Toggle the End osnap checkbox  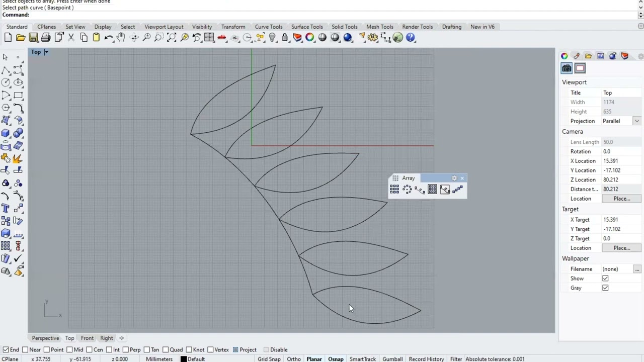point(6,350)
